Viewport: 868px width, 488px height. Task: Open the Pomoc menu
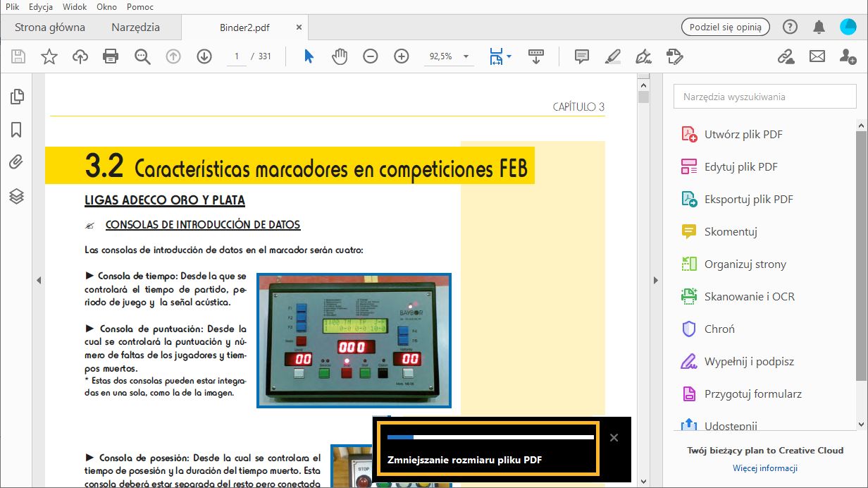[x=140, y=6]
